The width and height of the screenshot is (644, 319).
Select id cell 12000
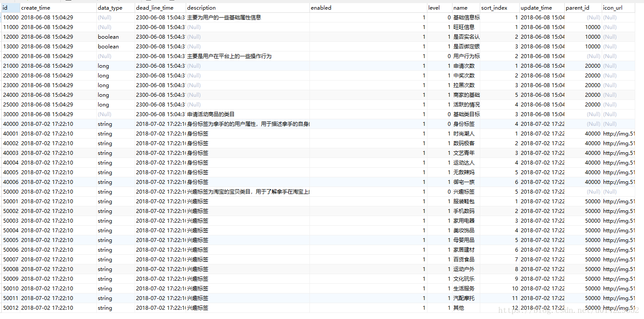coord(11,37)
